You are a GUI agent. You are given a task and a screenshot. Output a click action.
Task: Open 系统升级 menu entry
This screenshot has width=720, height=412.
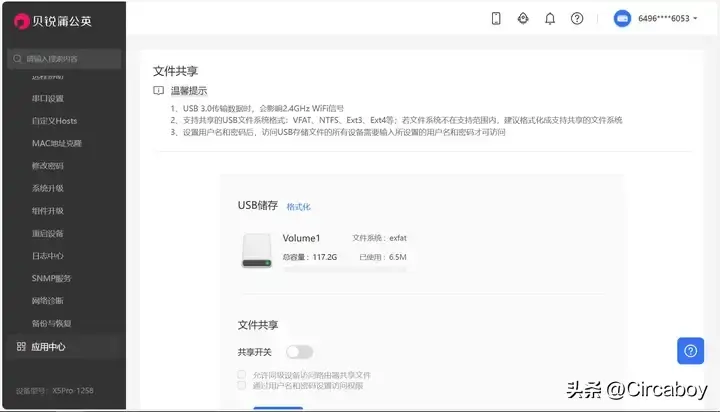tap(48, 188)
